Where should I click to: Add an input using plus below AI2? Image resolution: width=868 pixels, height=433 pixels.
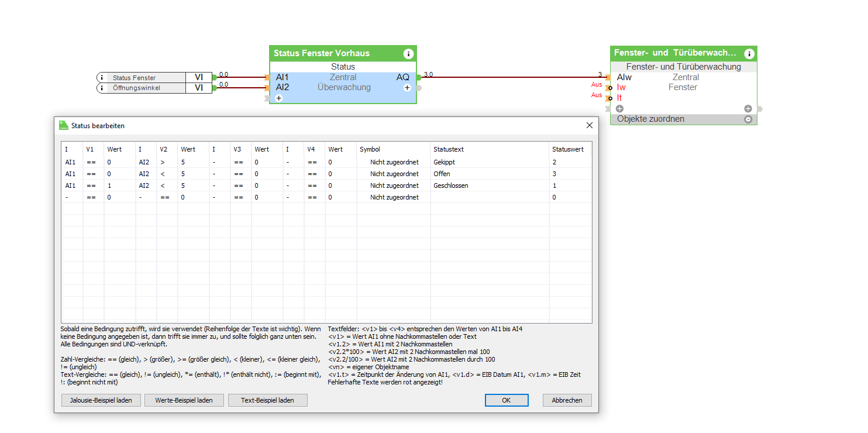pyautogui.click(x=279, y=98)
